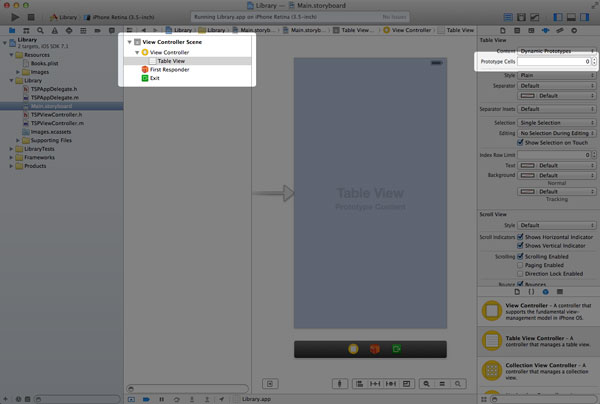Toggle the Navigator pane visibility
This screenshot has height=404, width=600.
558,17
